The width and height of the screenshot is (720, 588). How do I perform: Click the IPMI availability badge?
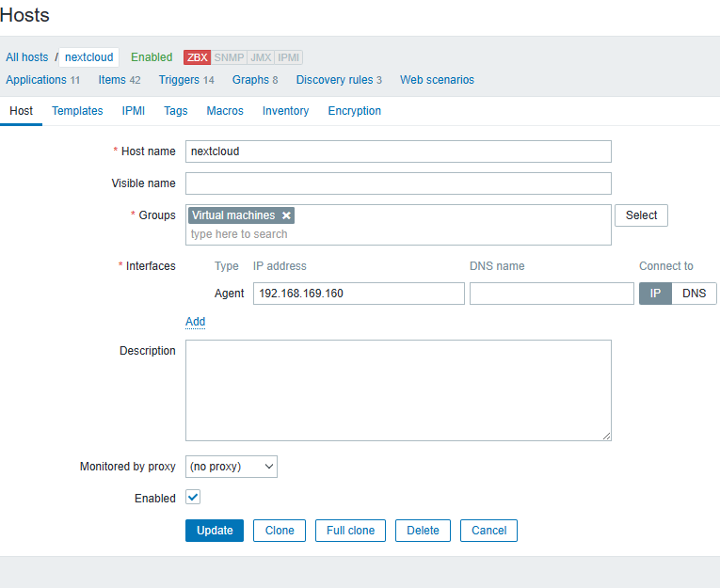click(289, 57)
